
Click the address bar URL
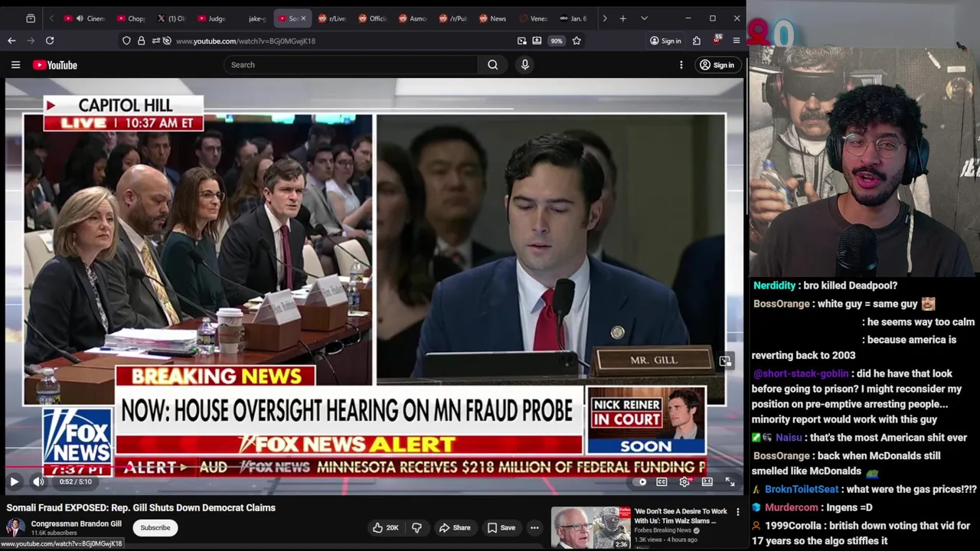(x=245, y=41)
